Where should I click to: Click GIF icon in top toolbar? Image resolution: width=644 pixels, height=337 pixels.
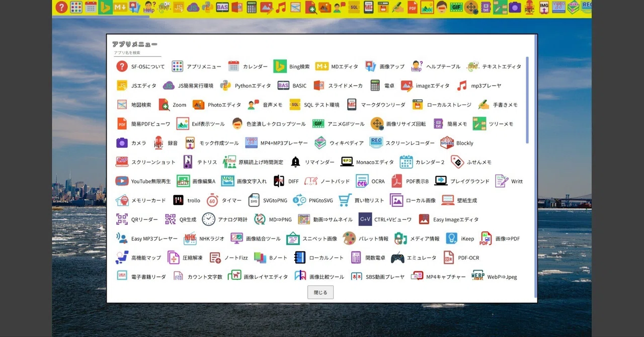(456, 7)
